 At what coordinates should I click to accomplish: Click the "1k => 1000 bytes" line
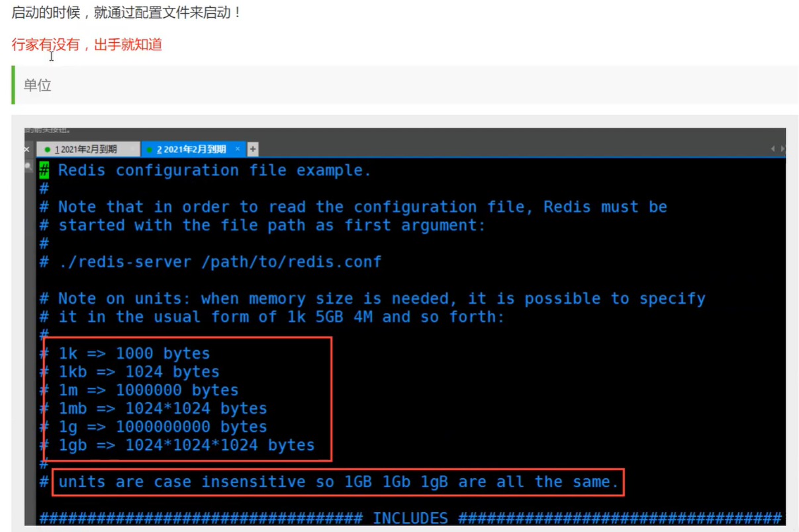pos(134,354)
